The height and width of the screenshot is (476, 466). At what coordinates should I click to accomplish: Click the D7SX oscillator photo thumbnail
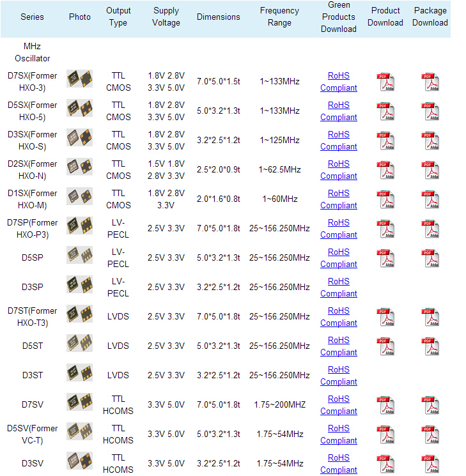[x=79, y=79]
